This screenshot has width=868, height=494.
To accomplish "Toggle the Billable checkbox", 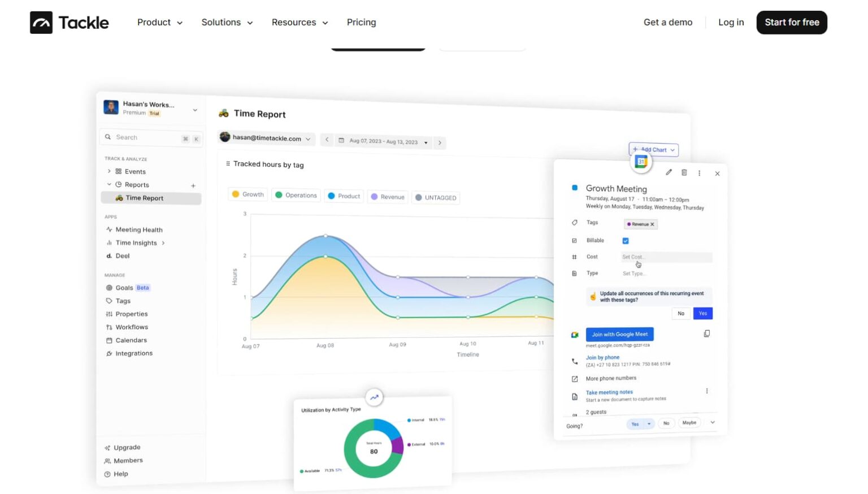I will [x=625, y=240].
